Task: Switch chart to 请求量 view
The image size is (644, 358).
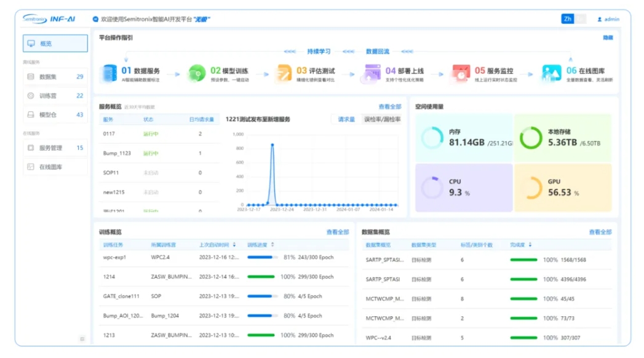Action: [x=346, y=119]
